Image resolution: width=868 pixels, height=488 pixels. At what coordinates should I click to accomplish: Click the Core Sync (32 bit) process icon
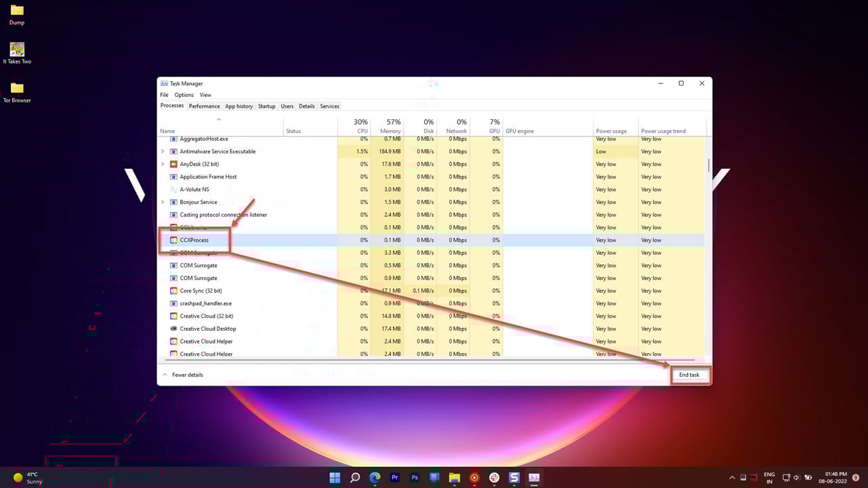173,291
